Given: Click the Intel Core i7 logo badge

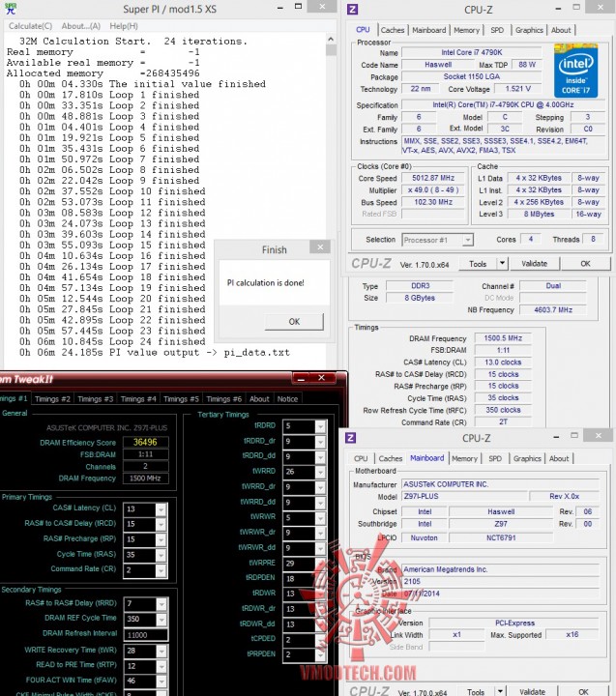Looking at the screenshot, I should pyautogui.click(x=575, y=71).
